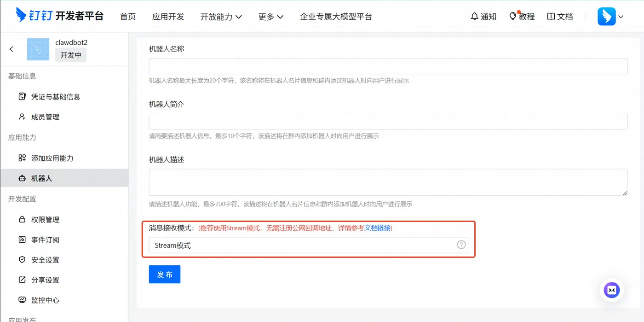Click the clawdbot2 app avatar thumbnail
This screenshot has height=322, width=644.
coord(38,49)
